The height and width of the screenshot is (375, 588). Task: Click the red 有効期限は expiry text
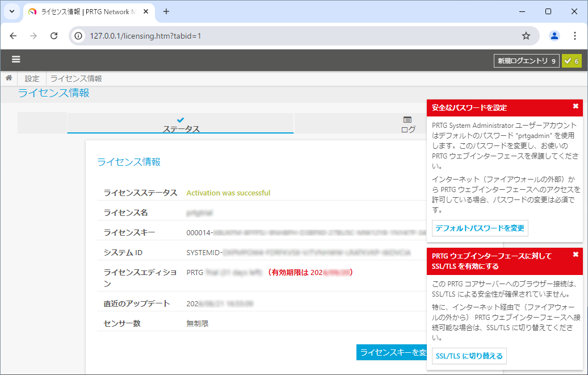click(x=310, y=273)
